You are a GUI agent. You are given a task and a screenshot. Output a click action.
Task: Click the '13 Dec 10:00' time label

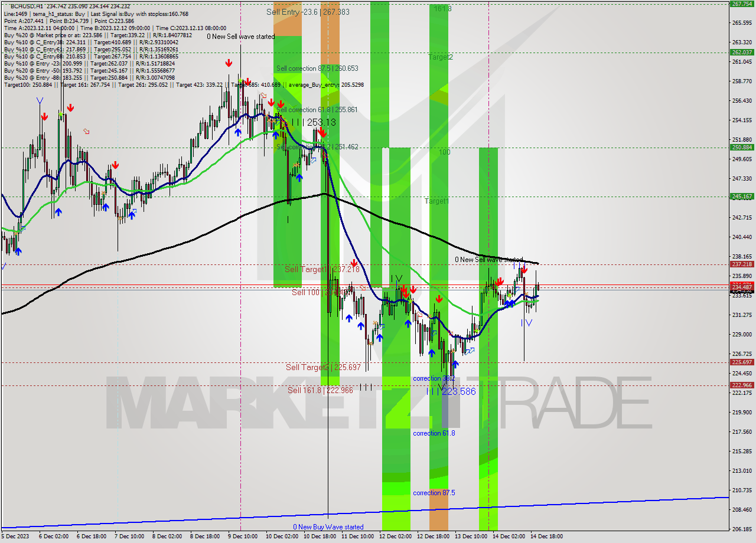[470, 537]
